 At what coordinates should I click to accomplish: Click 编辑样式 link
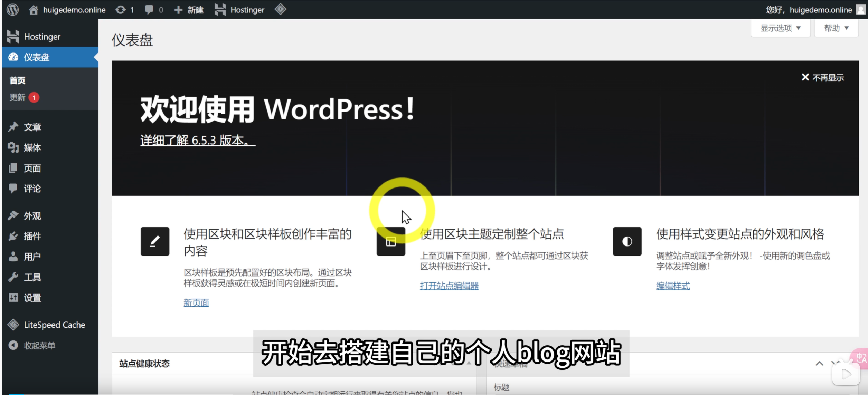673,286
